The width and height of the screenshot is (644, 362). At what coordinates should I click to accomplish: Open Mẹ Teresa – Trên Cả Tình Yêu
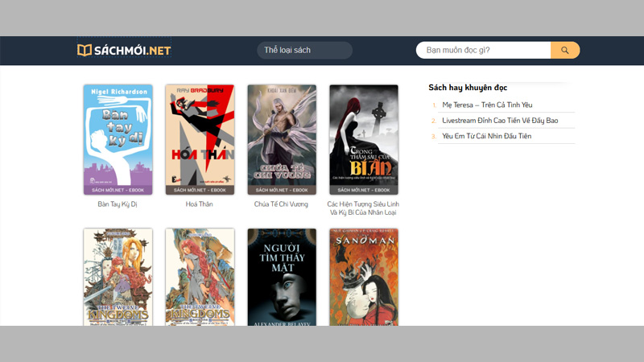487,105
